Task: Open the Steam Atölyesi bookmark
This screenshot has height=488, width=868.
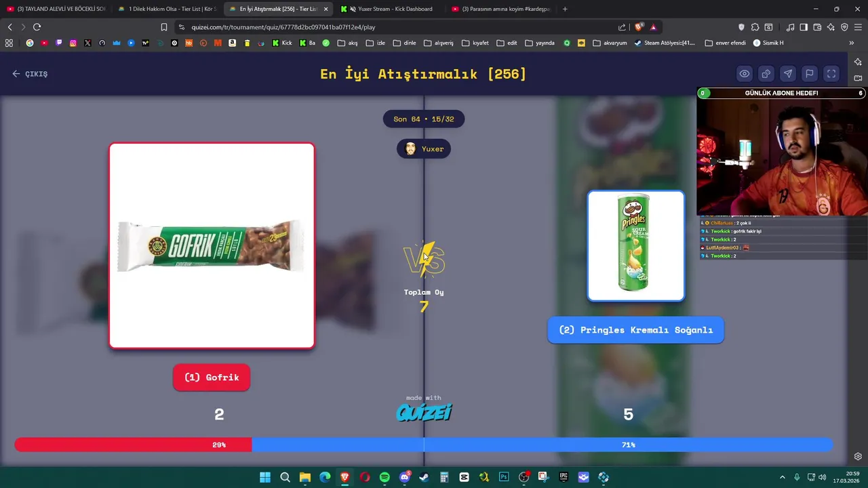Action: click(665, 43)
